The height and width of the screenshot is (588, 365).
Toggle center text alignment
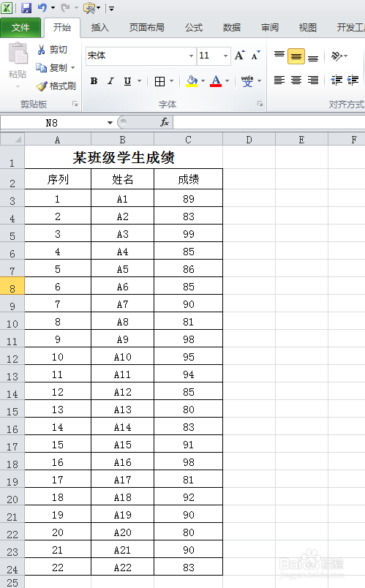(296, 80)
